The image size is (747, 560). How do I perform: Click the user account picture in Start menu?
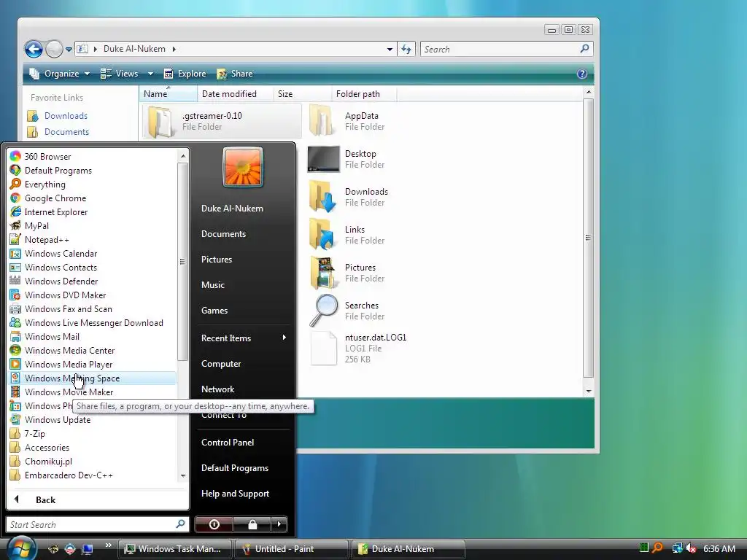pyautogui.click(x=242, y=167)
